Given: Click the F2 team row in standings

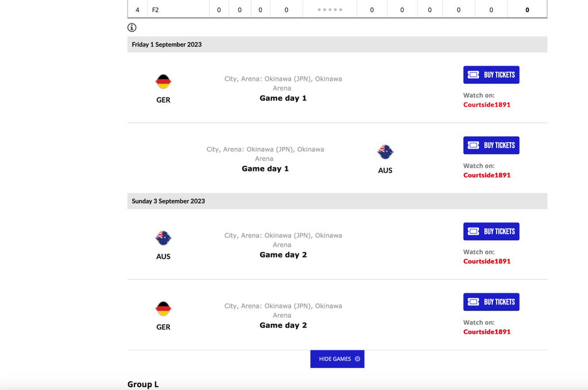Looking at the screenshot, I should [x=156, y=10].
